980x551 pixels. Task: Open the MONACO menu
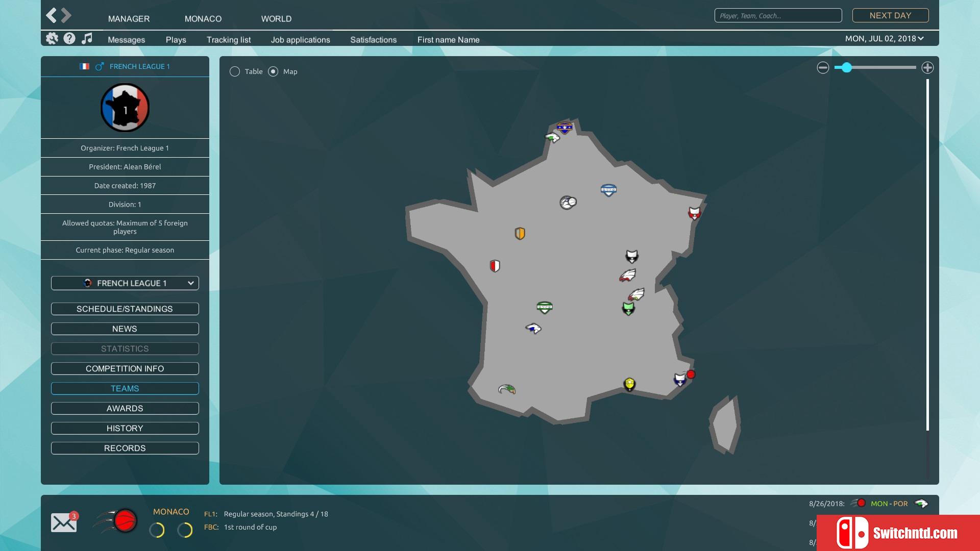click(x=203, y=18)
